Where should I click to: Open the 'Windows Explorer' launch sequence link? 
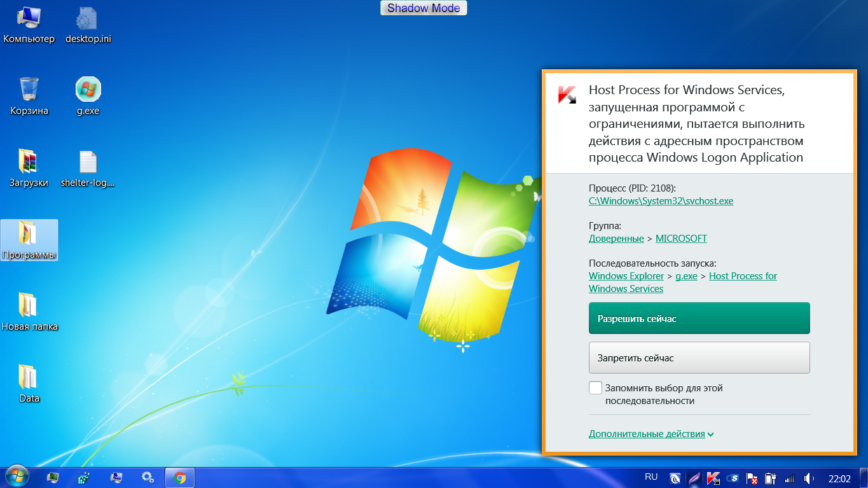(626, 276)
